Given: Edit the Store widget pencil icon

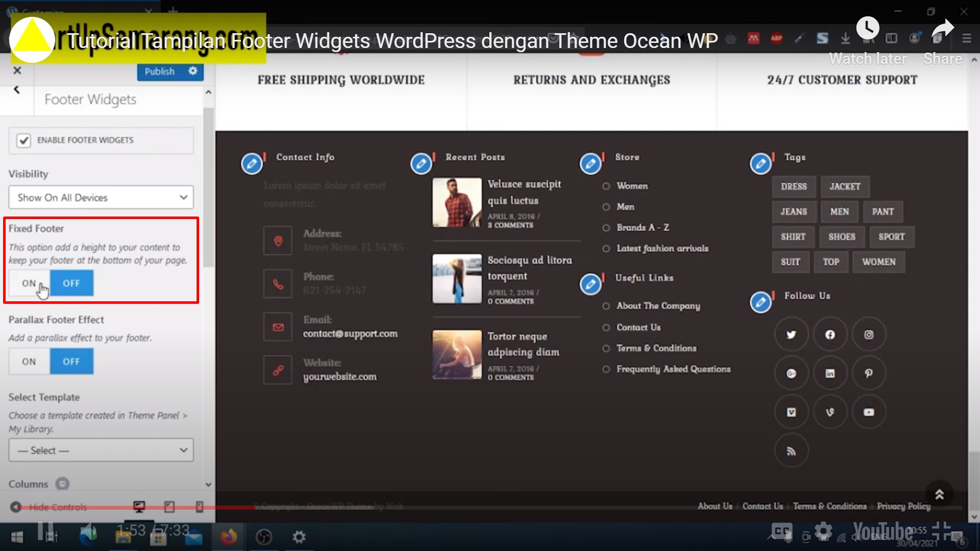Looking at the screenshot, I should point(590,164).
